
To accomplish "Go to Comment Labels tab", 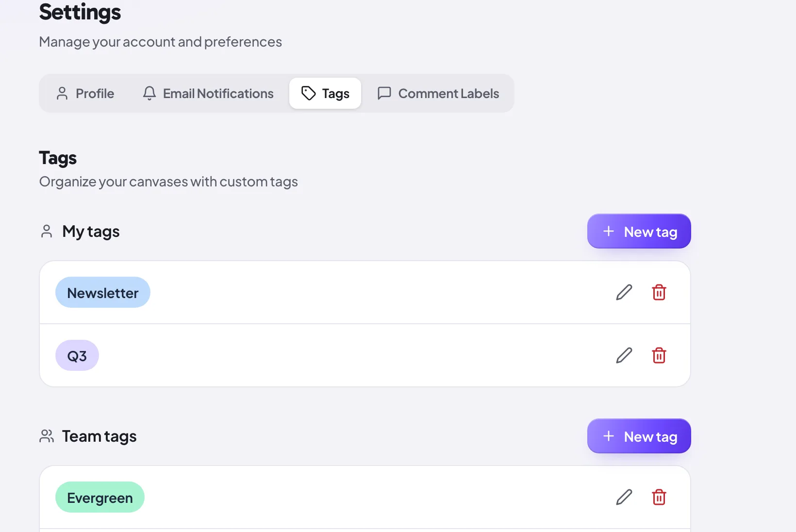I will pos(438,93).
